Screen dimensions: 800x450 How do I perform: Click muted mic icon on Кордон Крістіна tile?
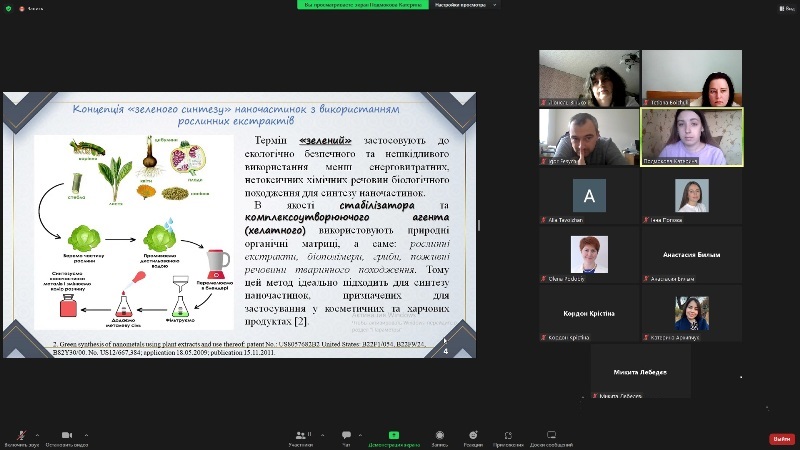[x=544, y=337]
